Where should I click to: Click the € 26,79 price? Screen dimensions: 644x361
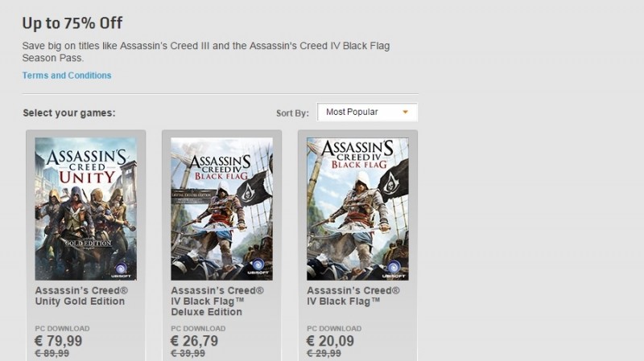(195, 341)
